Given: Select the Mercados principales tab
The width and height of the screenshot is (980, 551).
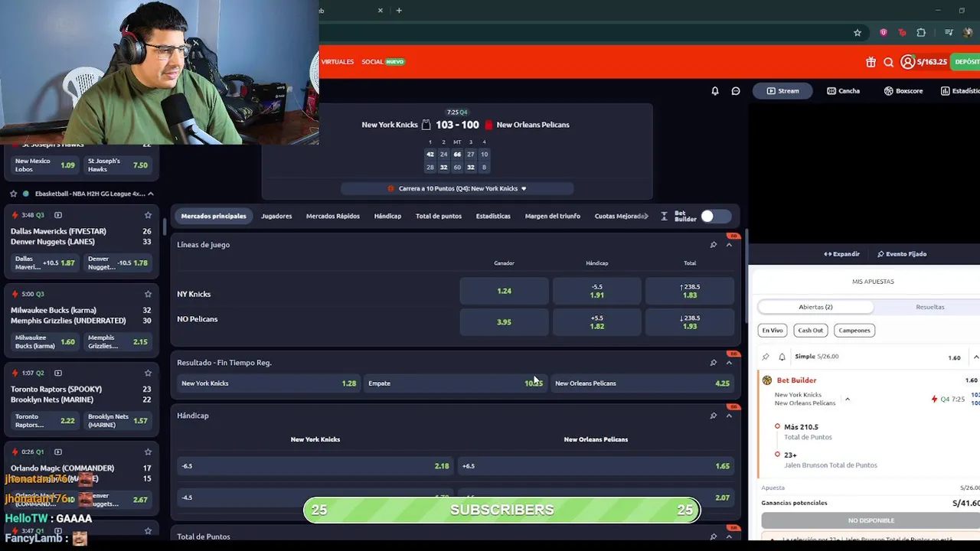Looking at the screenshot, I should pyautogui.click(x=214, y=217).
